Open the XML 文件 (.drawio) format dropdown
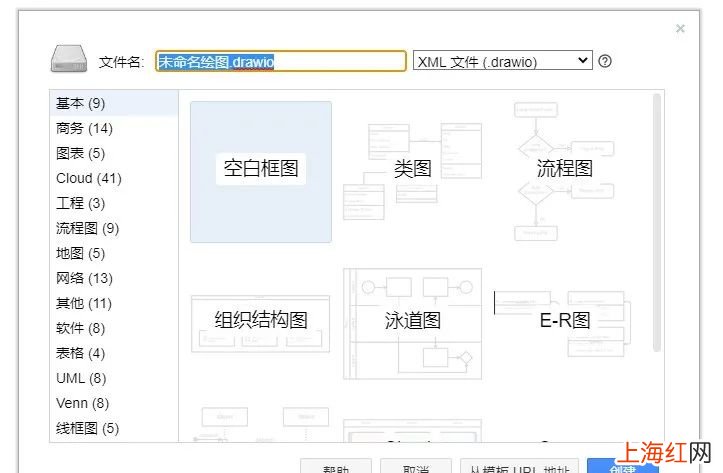723x473 pixels. click(503, 60)
